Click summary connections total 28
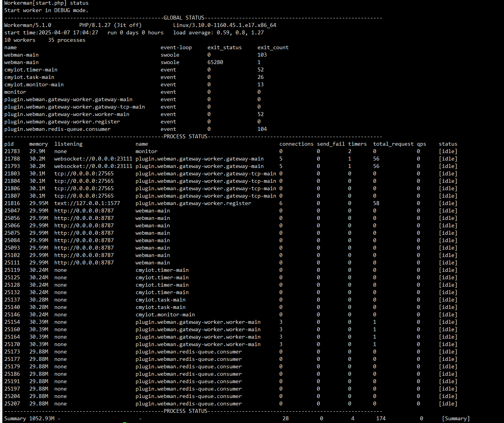This screenshot has height=423, width=504. [x=286, y=418]
